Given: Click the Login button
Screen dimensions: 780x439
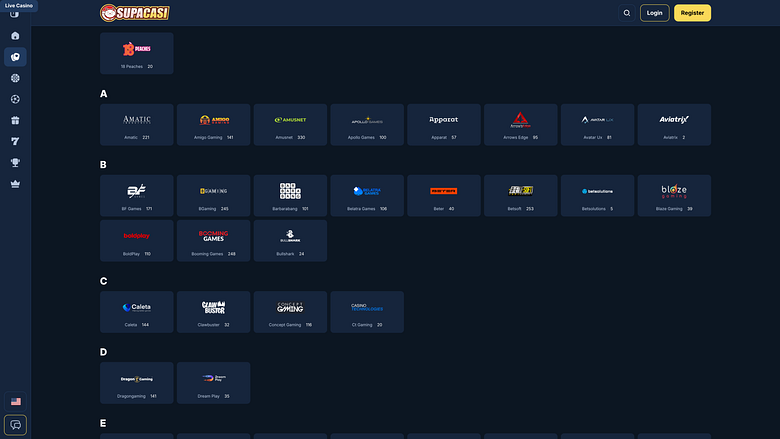Looking at the screenshot, I should pos(655,13).
